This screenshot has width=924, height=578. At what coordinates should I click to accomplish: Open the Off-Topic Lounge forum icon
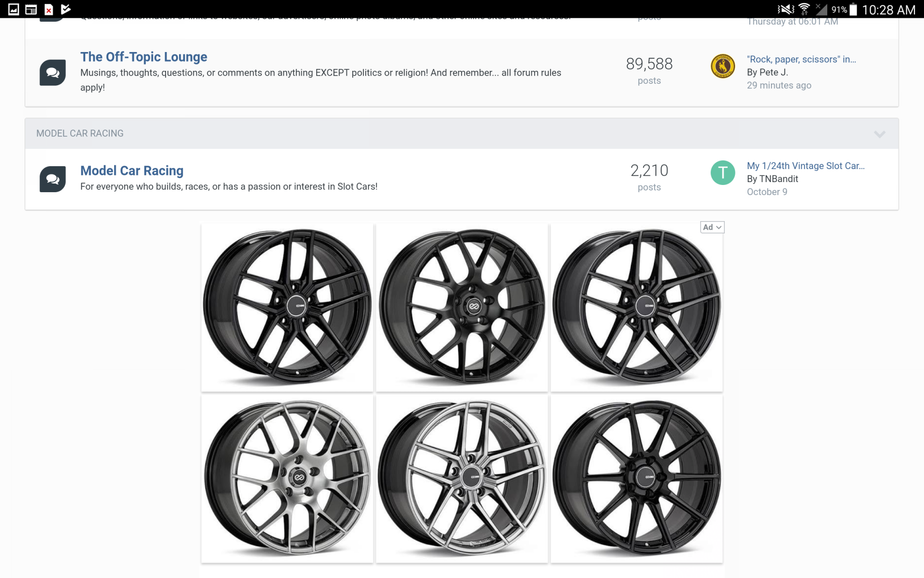pos(52,72)
